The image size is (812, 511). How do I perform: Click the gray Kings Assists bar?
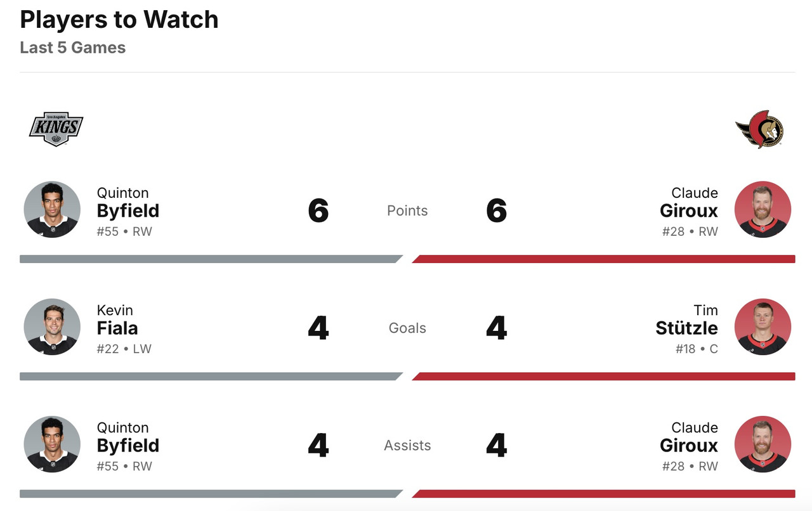point(209,493)
